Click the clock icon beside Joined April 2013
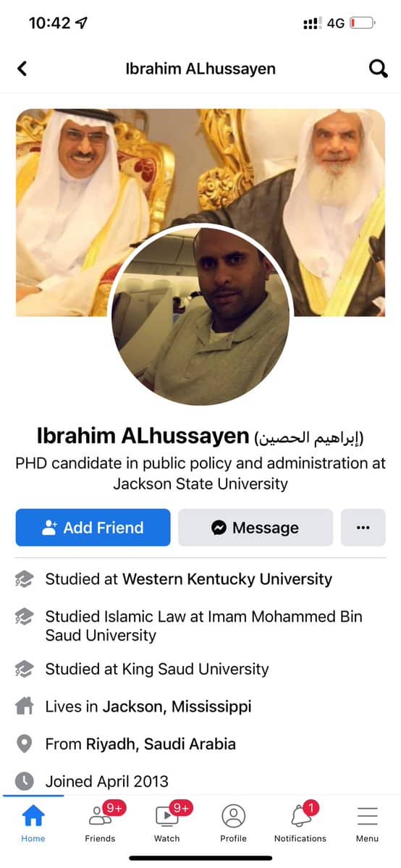401x868 pixels. pyautogui.click(x=25, y=781)
